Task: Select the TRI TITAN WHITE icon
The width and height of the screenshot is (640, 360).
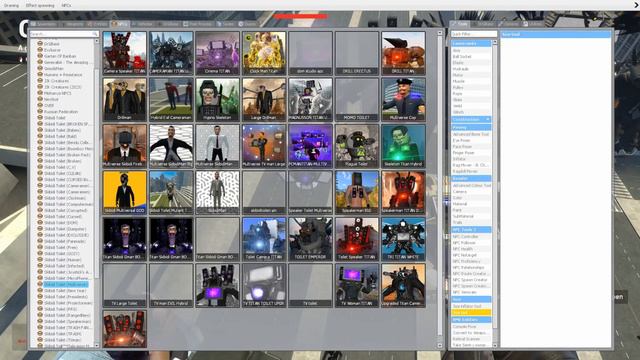Action: (x=403, y=239)
